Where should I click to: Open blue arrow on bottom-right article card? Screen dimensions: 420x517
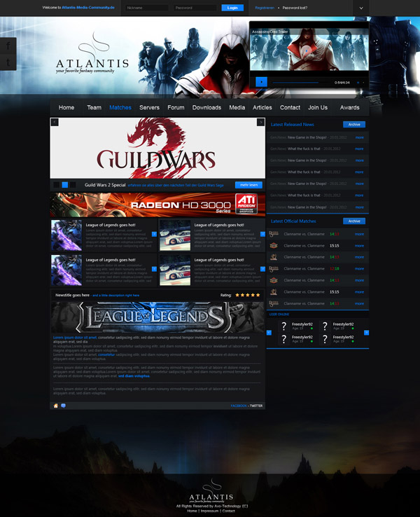pos(262,269)
